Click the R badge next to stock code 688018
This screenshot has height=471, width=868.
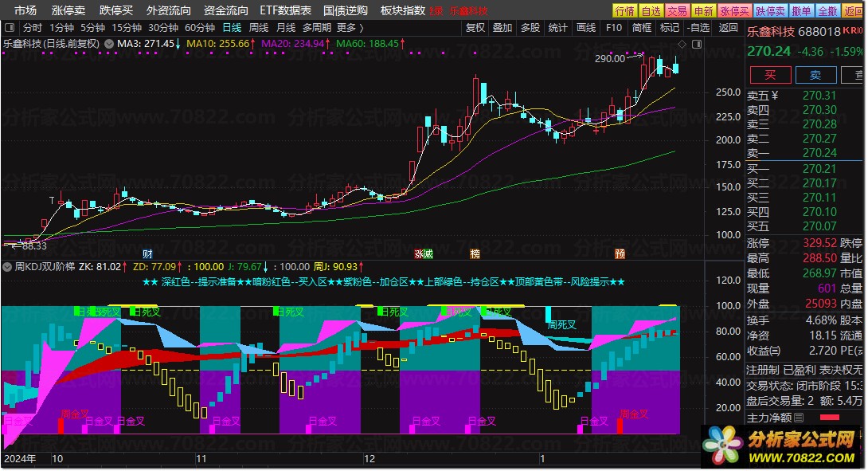852,30
